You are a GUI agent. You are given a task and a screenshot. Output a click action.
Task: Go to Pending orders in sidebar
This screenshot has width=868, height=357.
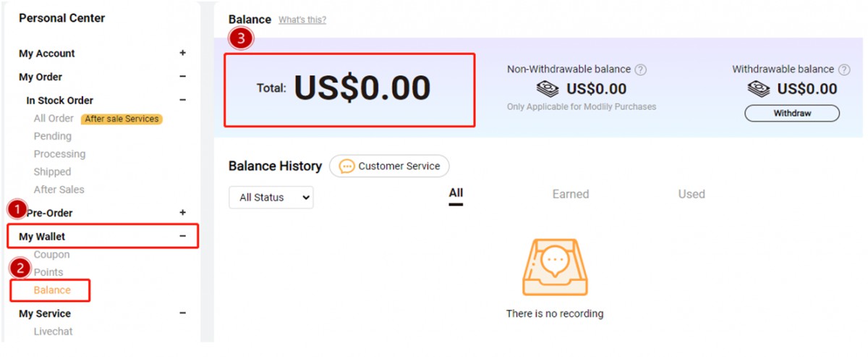click(52, 136)
